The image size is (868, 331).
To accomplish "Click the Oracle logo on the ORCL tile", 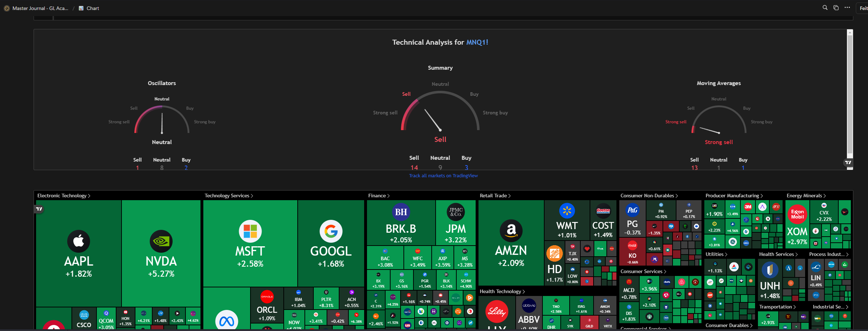I will (267, 297).
